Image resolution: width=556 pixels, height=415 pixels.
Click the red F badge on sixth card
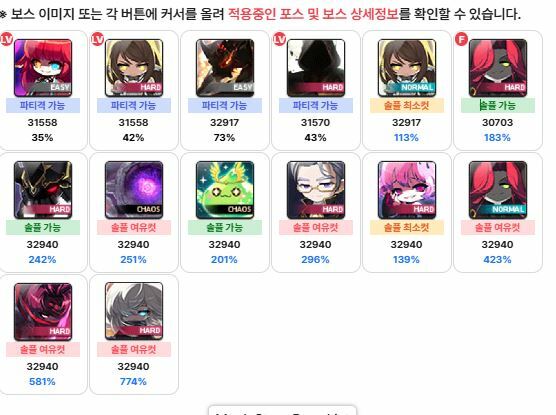[x=461, y=39]
